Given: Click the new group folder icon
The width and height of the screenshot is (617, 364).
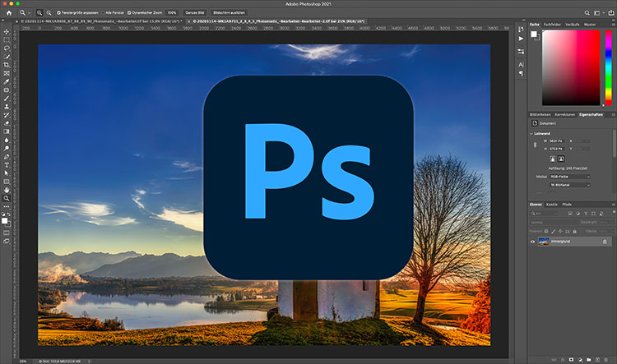Looking at the screenshot, I should (x=589, y=360).
